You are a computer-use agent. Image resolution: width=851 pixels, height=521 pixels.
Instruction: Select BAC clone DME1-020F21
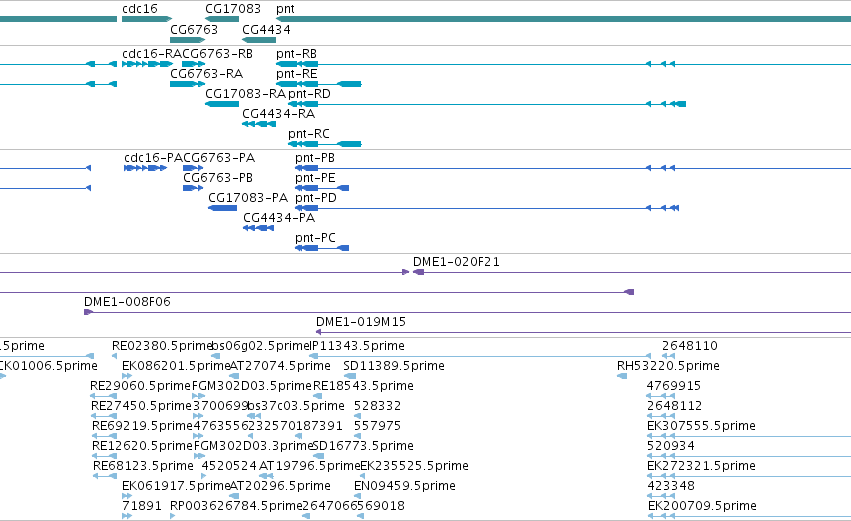tap(456, 262)
